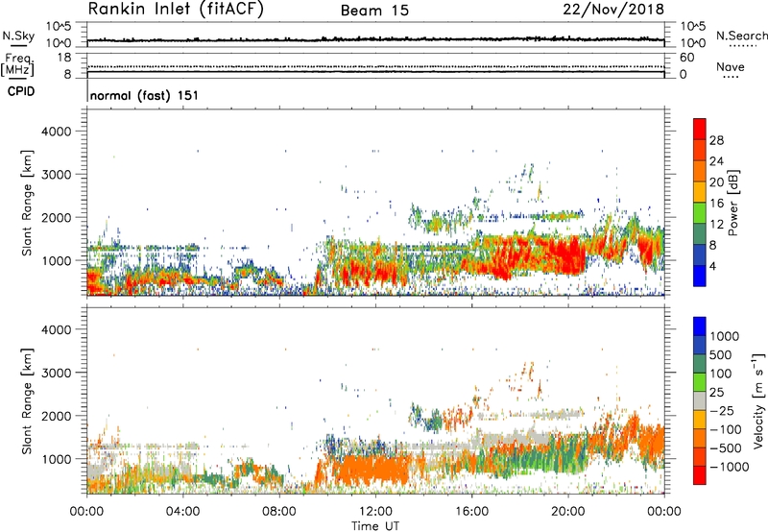Click the Power color bar
Viewport: 768px width, 532px height.
click(700, 203)
